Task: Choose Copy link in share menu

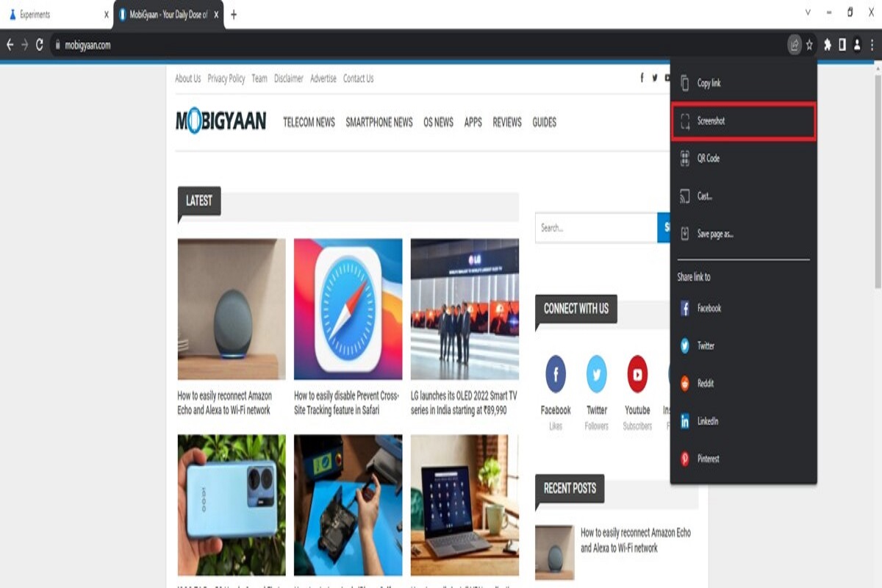Action: pos(743,83)
